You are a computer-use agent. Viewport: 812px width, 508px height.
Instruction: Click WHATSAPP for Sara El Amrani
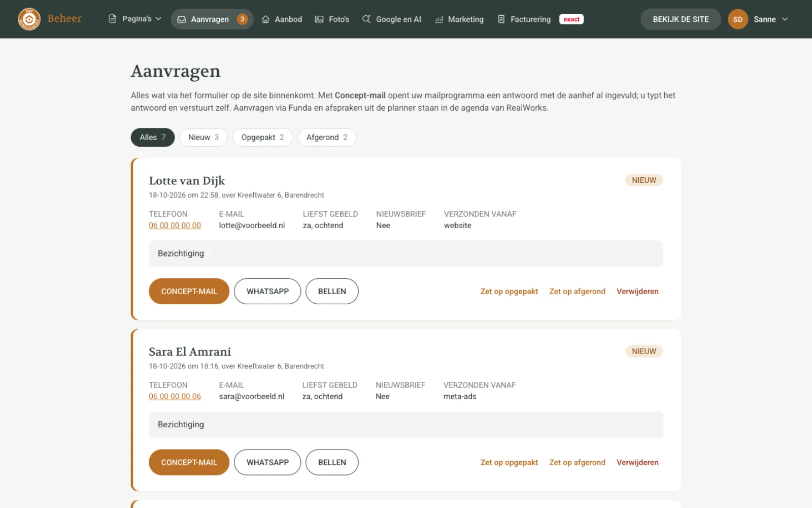(x=267, y=462)
